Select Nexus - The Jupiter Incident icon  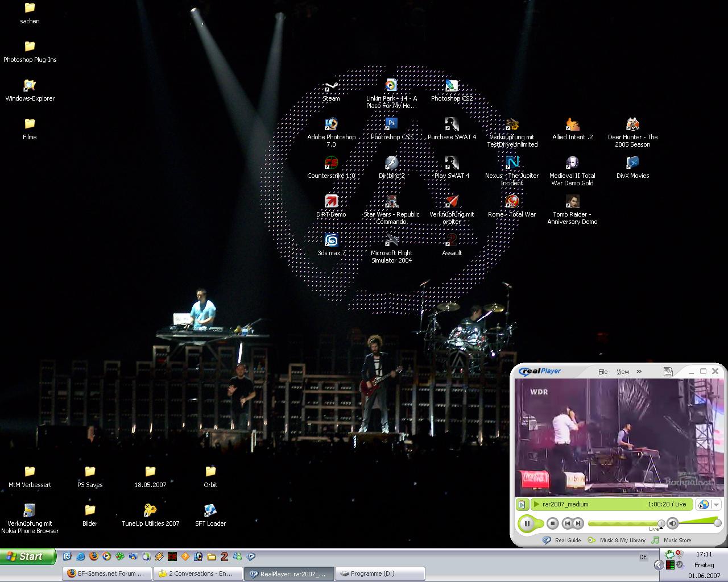[512, 172]
